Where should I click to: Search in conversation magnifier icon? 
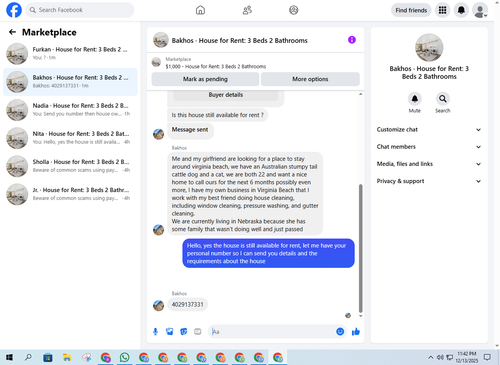(x=443, y=99)
